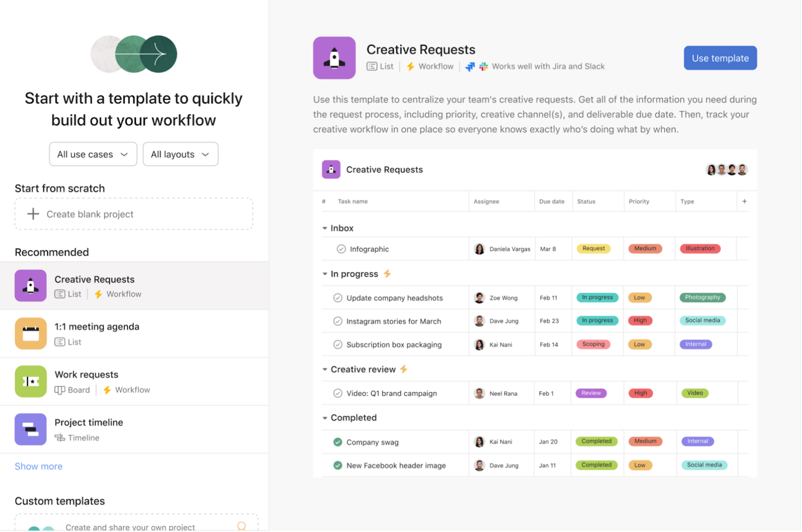Mark Infographic task complete
This screenshot has height=532, width=802.
(x=341, y=249)
